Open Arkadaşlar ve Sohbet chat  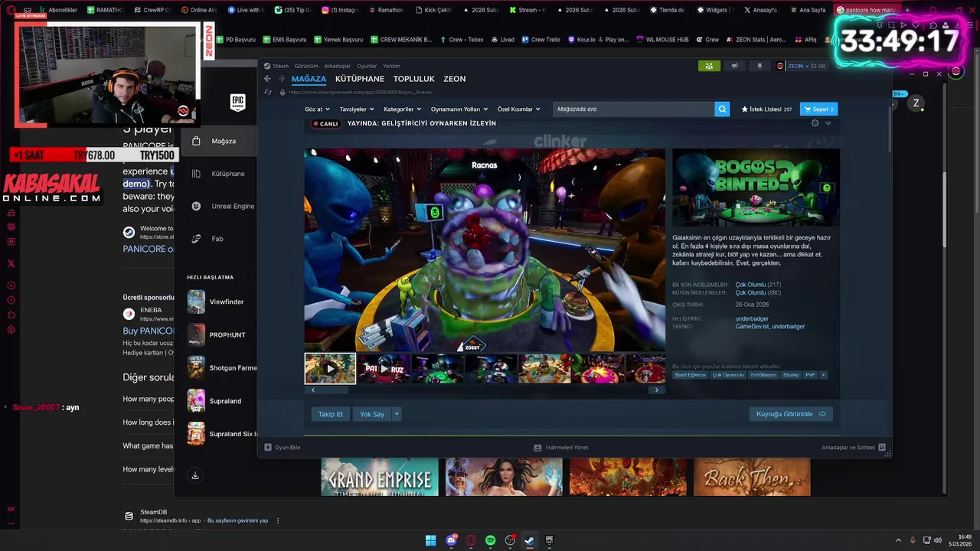(853, 447)
